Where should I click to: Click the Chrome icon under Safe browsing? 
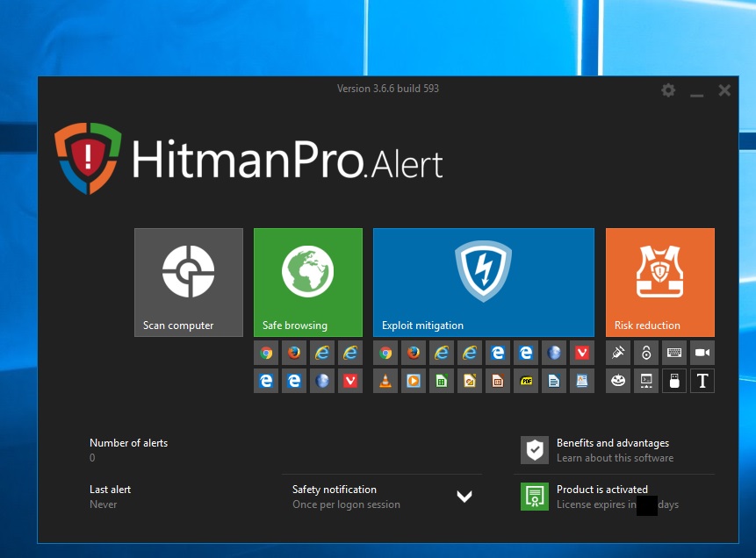pyautogui.click(x=266, y=354)
